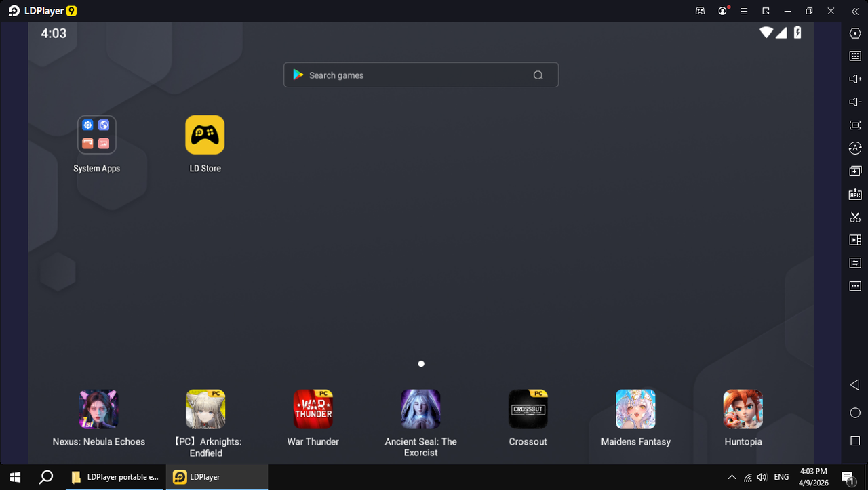Viewport: 868px width, 490px height.
Task: Open the keyboard mapping tool
Action: 855,56
